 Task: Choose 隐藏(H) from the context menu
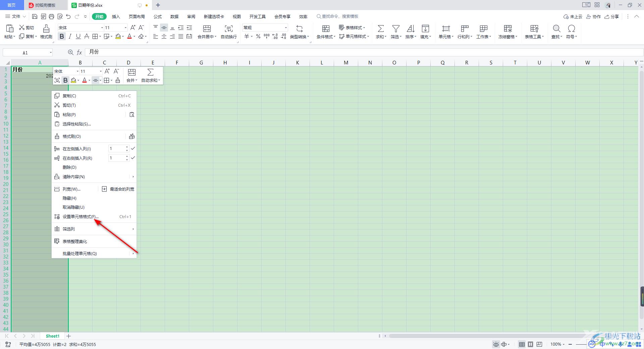(x=94, y=198)
